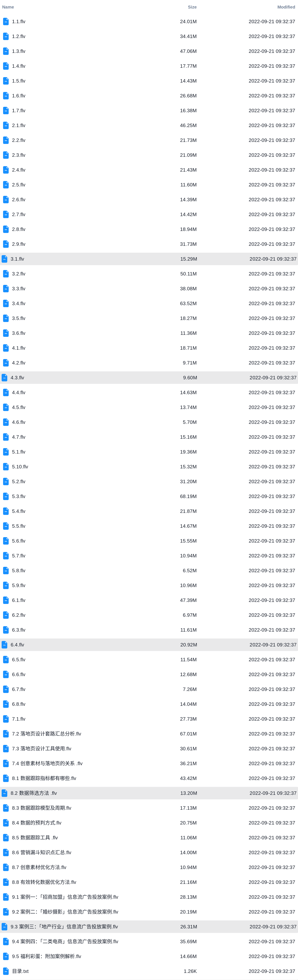The height and width of the screenshot is (980, 298).
Task: Open the file 1.2.flv
Action: (x=19, y=36)
